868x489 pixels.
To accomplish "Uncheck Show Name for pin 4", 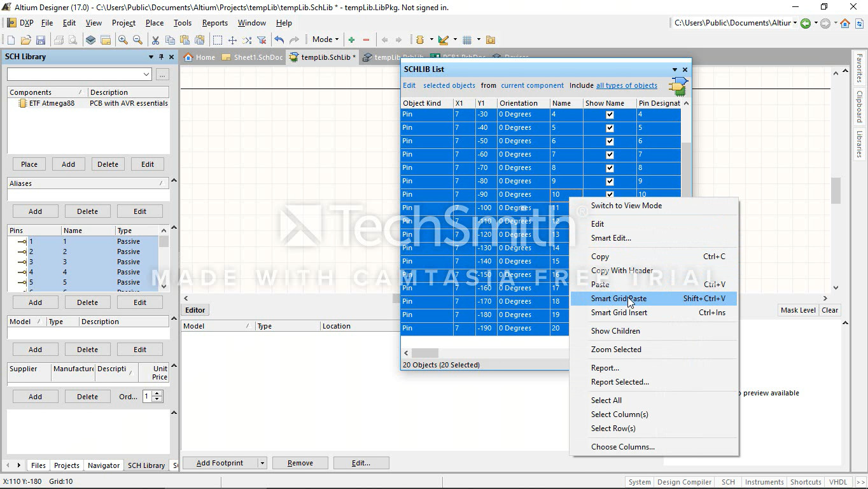I will coord(610,115).
